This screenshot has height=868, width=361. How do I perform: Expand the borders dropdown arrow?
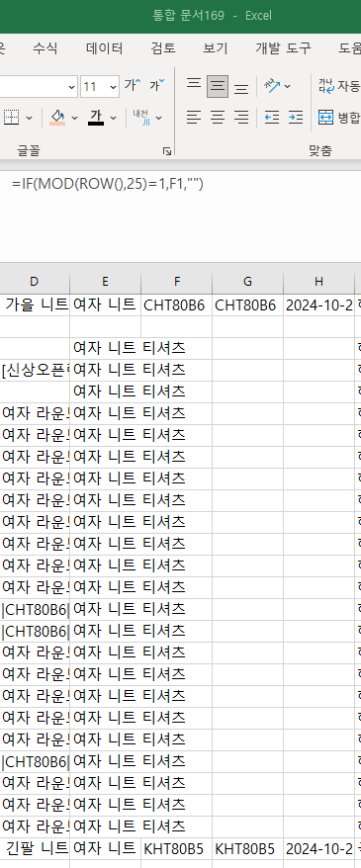point(30,118)
